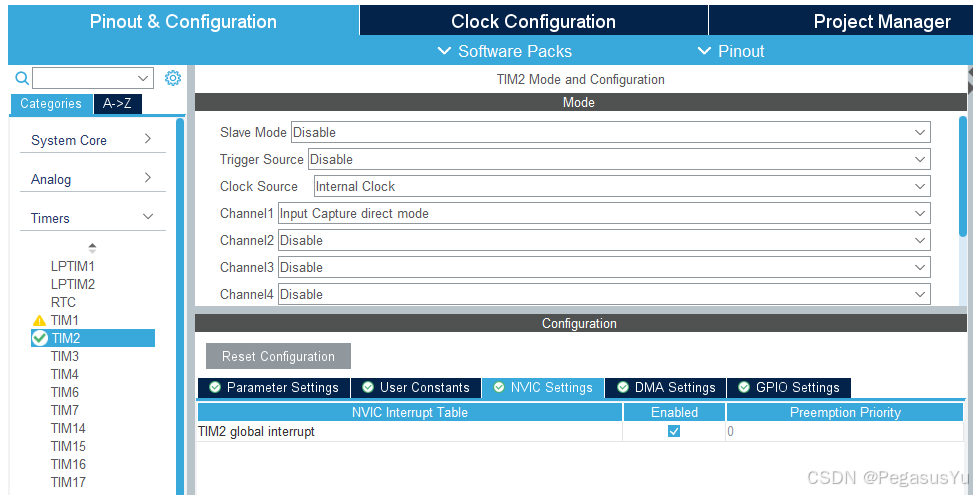Open the Channel3 dropdown
The width and height of the screenshot is (973, 495).
(604, 267)
